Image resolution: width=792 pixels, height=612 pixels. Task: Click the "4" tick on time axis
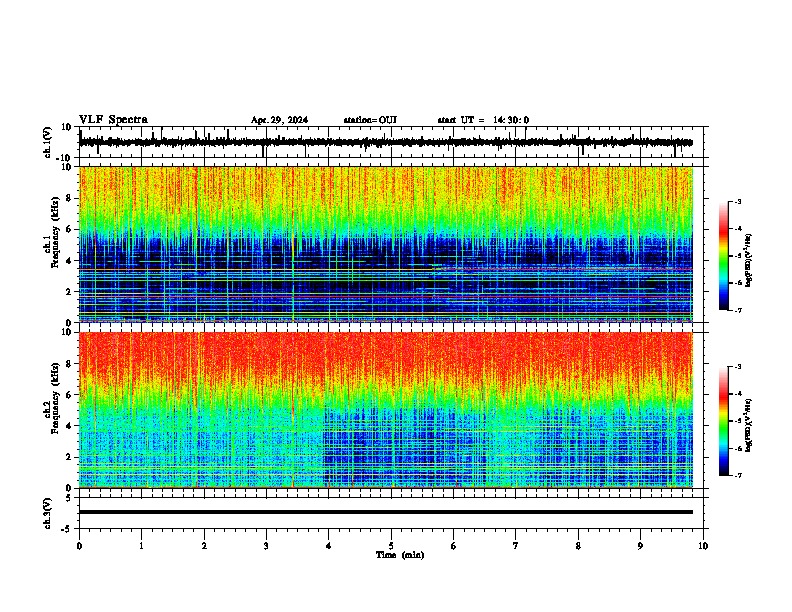click(x=329, y=546)
